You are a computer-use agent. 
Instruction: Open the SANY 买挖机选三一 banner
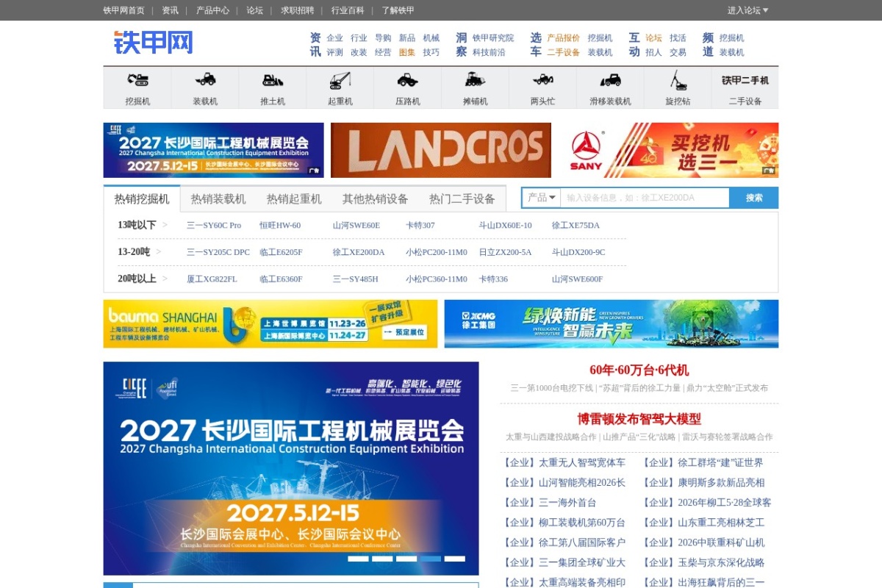point(668,150)
